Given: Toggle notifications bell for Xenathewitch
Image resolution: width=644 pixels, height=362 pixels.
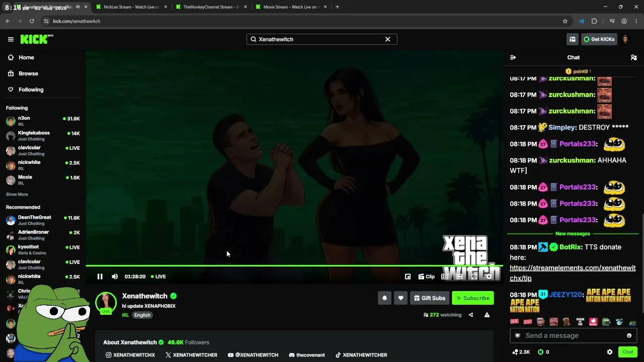Looking at the screenshot, I should [384, 298].
